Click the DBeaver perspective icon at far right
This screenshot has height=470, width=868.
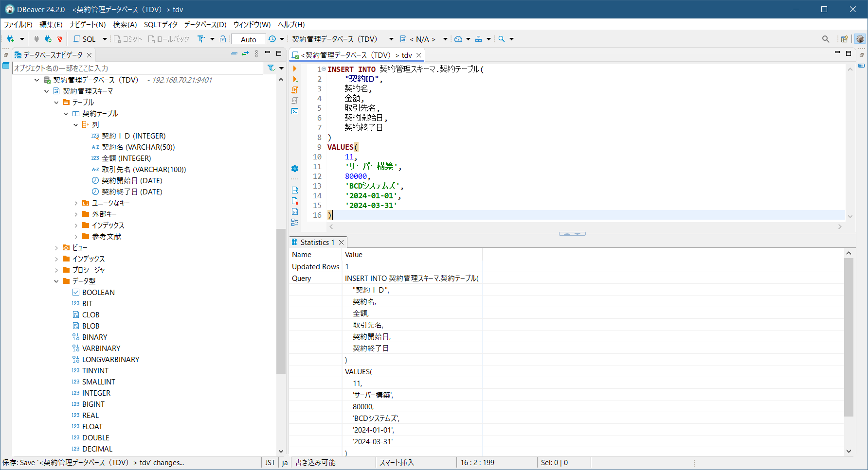click(860, 39)
